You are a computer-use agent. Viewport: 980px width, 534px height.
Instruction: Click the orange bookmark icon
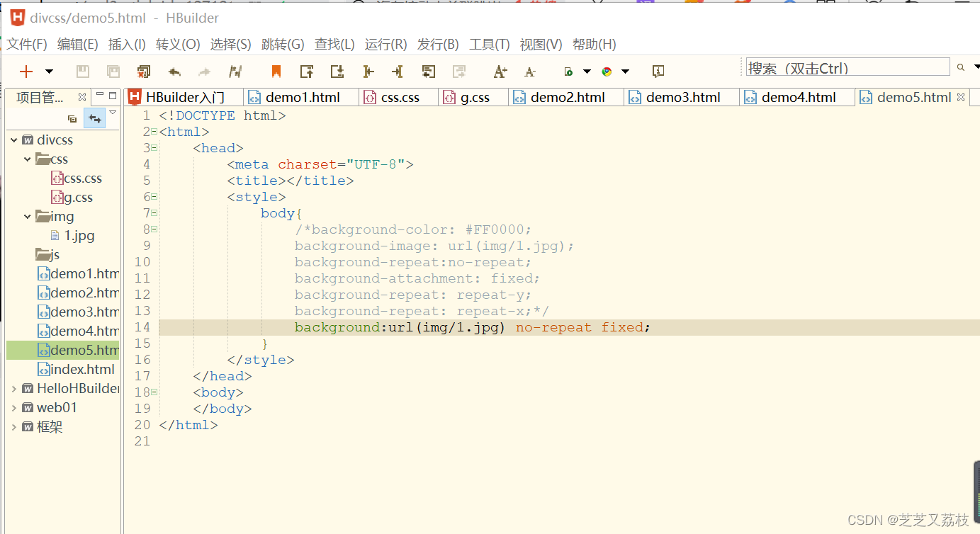point(276,72)
